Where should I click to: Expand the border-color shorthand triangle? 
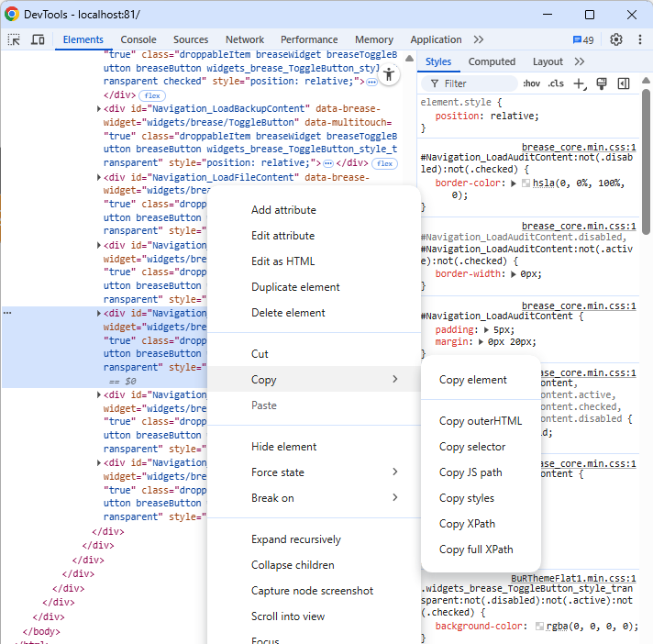tap(513, 183)
